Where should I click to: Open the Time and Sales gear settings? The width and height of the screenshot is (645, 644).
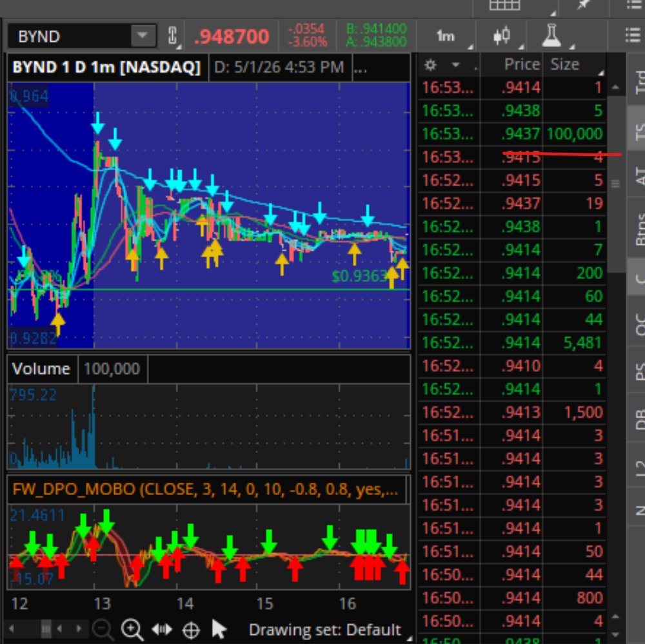click(x=430, y=65)
